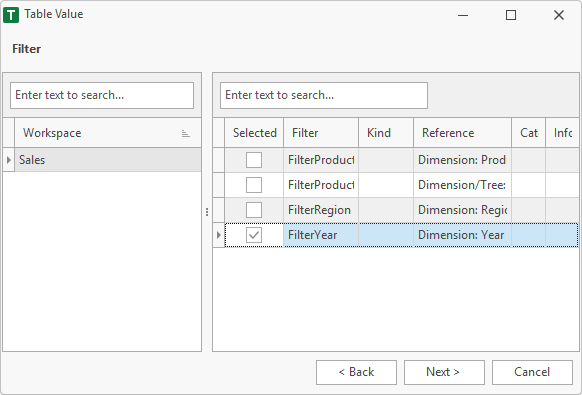Sort by the Reference column header
582x395 pixels.
coord(462,133)
